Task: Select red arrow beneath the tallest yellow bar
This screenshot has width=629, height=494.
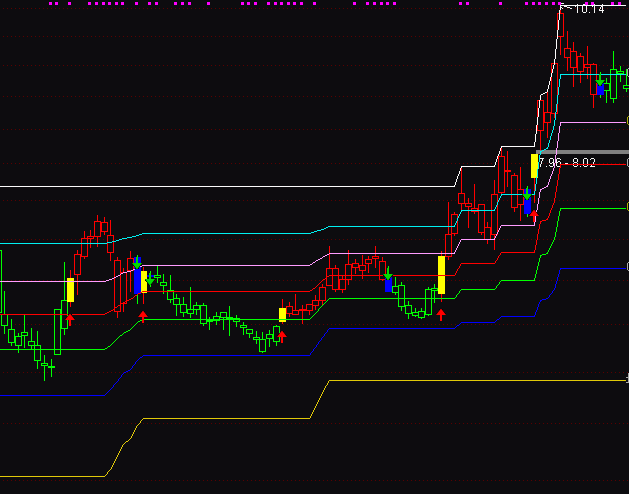Action: click(x=441, y=314)
